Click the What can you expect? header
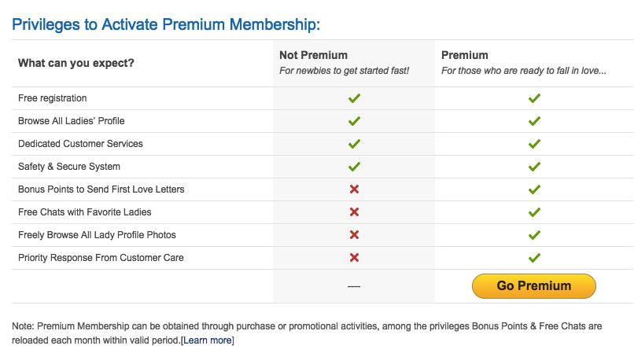Screen dimensions: 634x364 (76, 63)
